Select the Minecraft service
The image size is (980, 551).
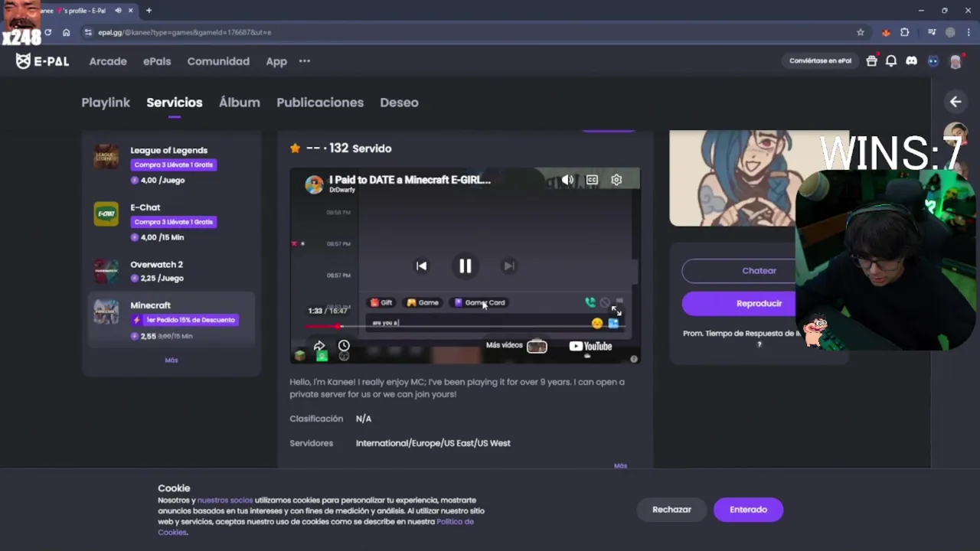tap(171, 320)
